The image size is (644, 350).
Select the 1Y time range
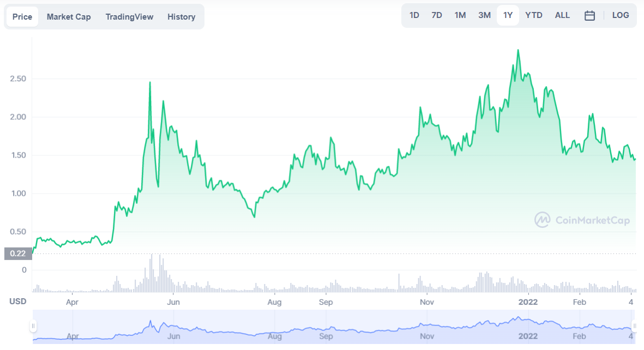click(x=508, y=15)
